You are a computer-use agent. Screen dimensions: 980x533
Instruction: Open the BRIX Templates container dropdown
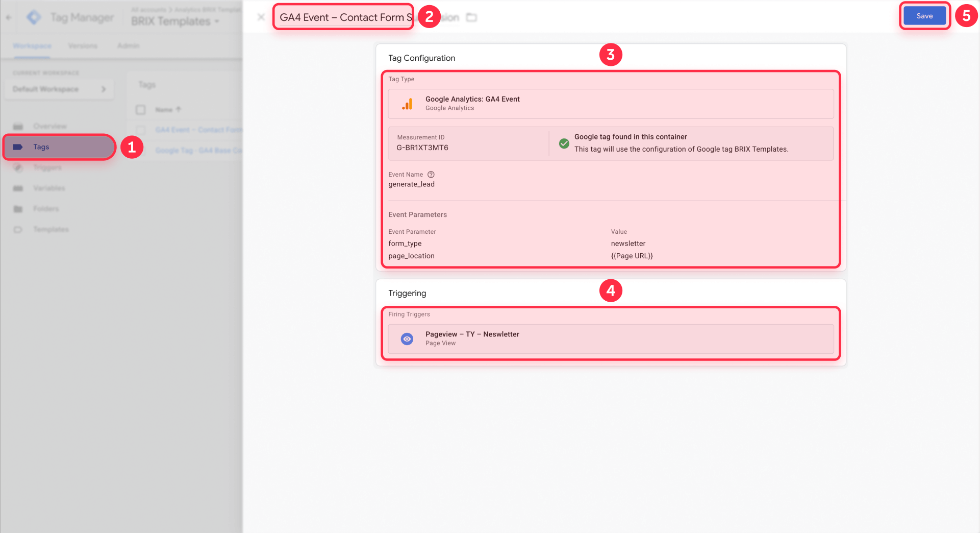(x=175, y=21)
